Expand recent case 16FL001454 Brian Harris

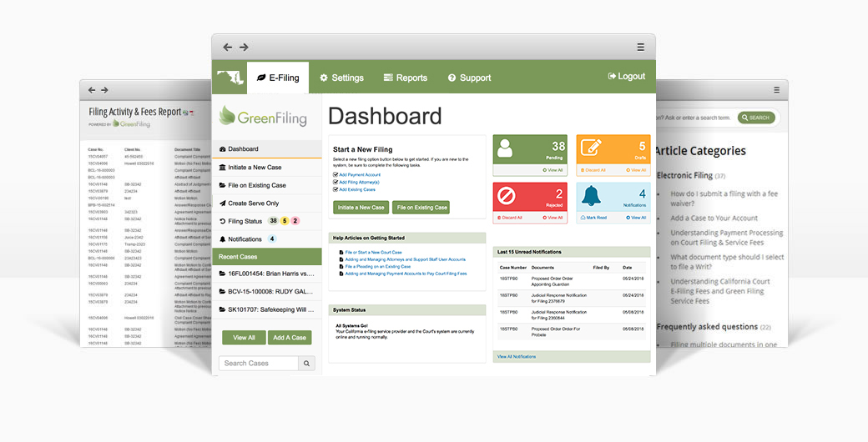pyautogui.click(x=266, y=273)
